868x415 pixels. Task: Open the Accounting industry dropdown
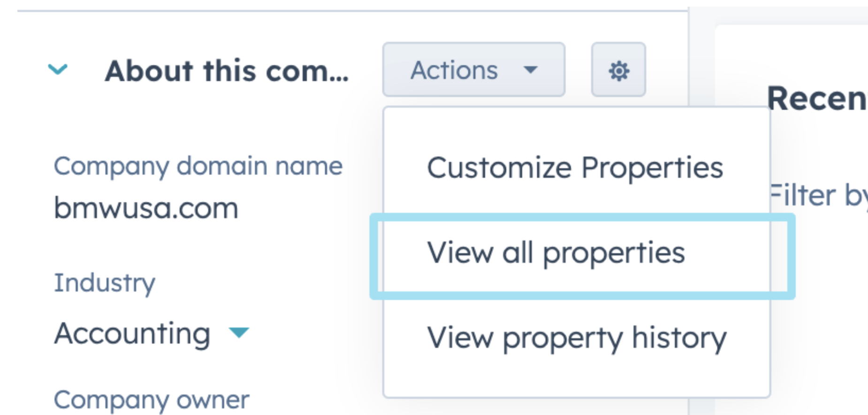152,333
